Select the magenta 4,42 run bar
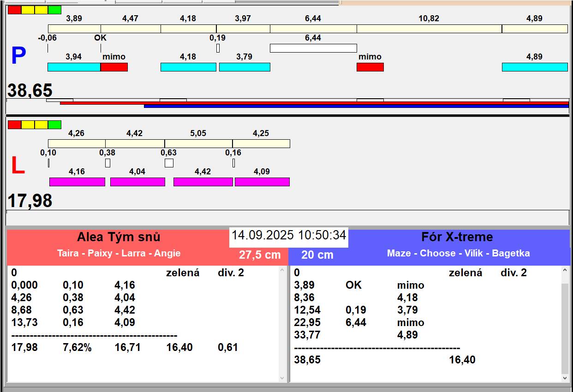The height and width of the screenshot is (392, 573). pyautogui.click(x=203, y=182)
